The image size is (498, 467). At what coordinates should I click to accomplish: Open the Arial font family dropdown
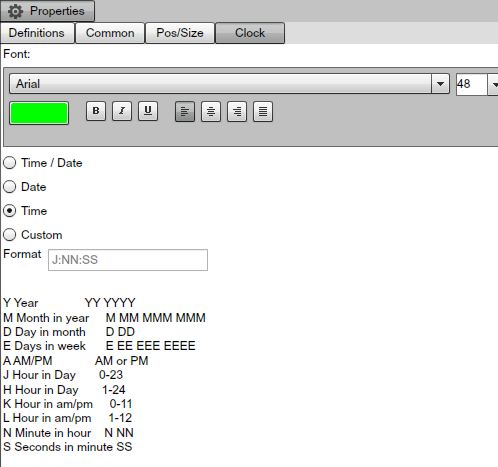[x=440, y=84]
